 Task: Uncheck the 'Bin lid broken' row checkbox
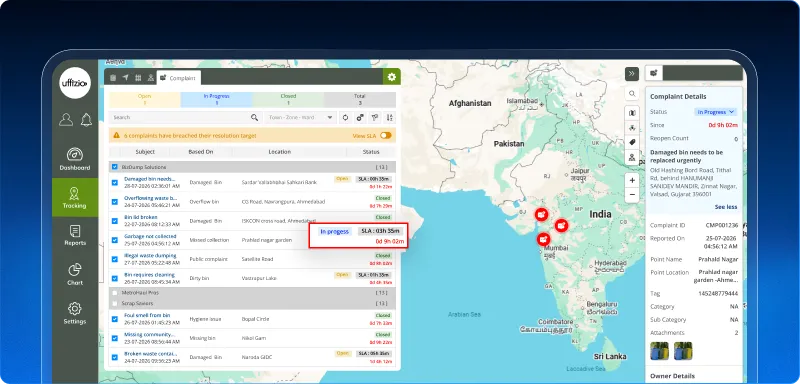114,221
